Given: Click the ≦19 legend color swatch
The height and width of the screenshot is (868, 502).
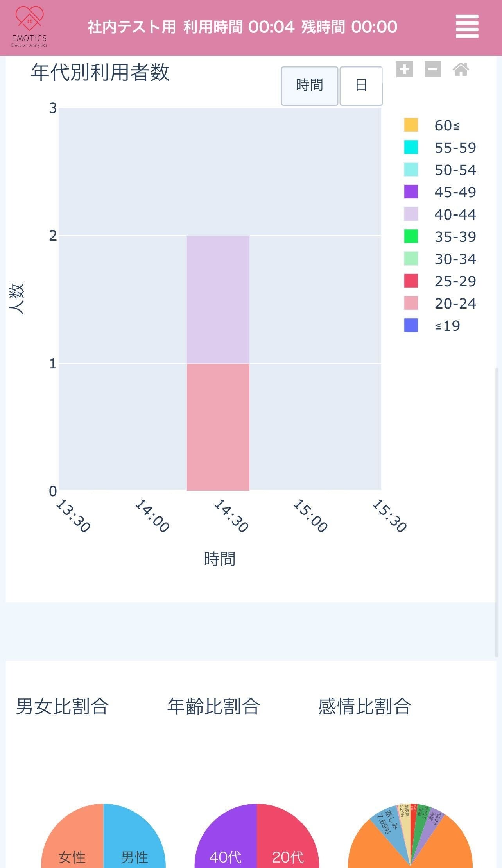Looking at the screenshot, I should (x=411, y=325).
